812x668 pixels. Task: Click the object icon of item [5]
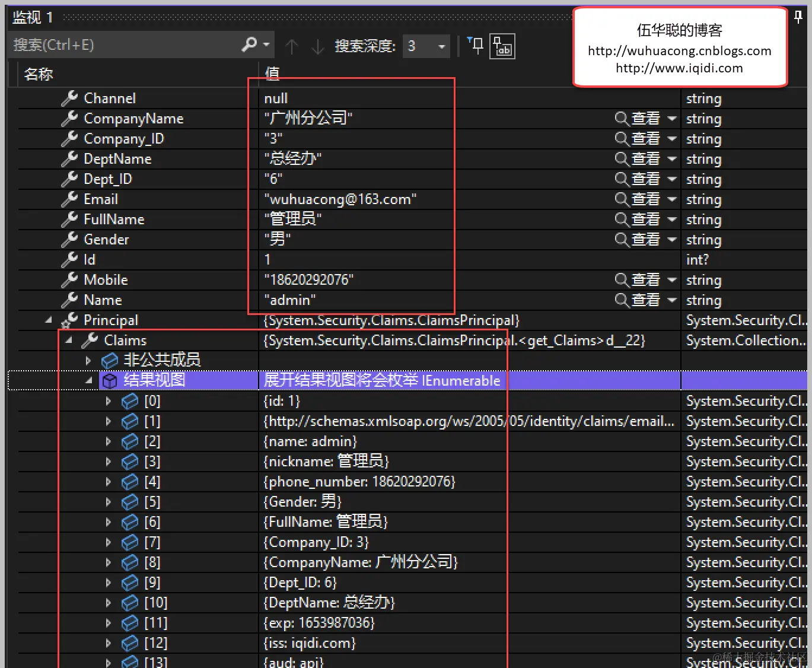(x=130, y=502)
